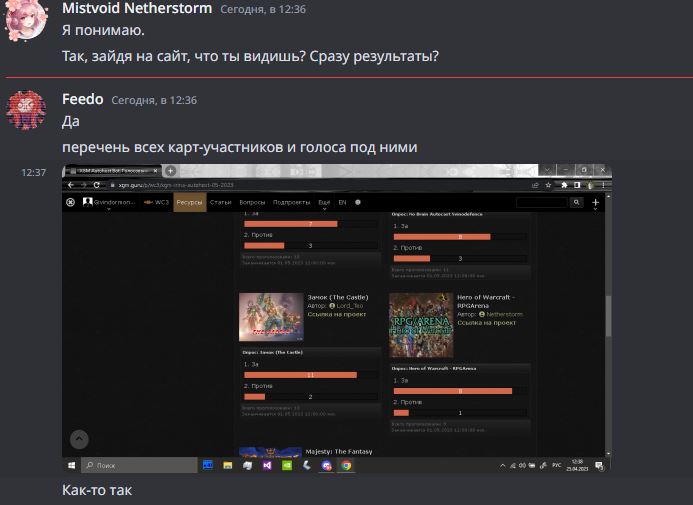Open File Explorer from the taskbar
693x505 pixels.
[x=228, y=465]
